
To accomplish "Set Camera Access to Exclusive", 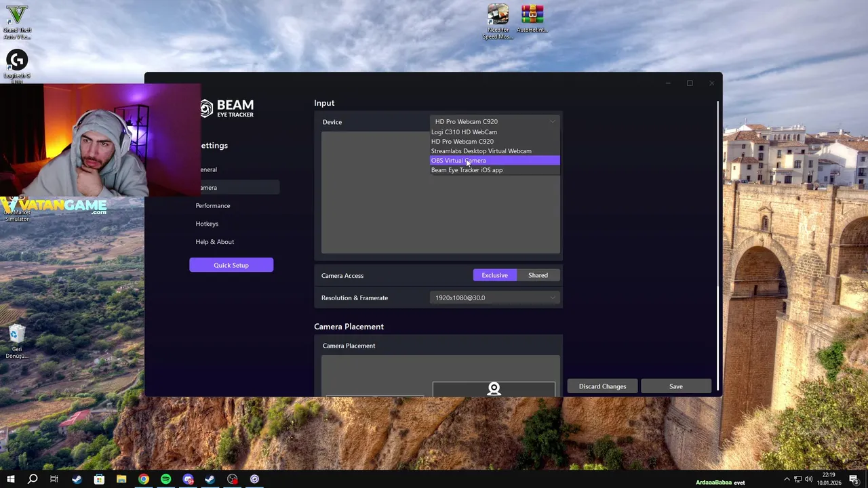I will point(494,275).
